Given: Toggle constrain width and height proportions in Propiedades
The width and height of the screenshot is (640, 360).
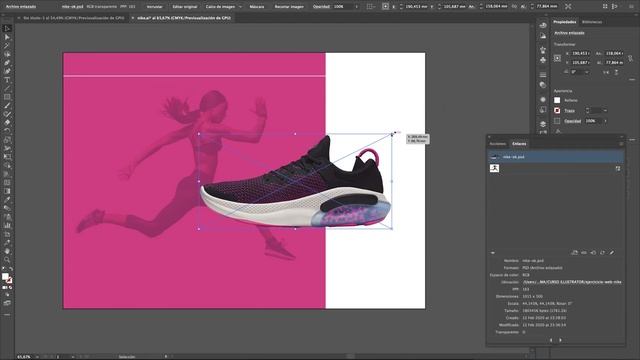Looking at the screenshot, I should (631, 58).
